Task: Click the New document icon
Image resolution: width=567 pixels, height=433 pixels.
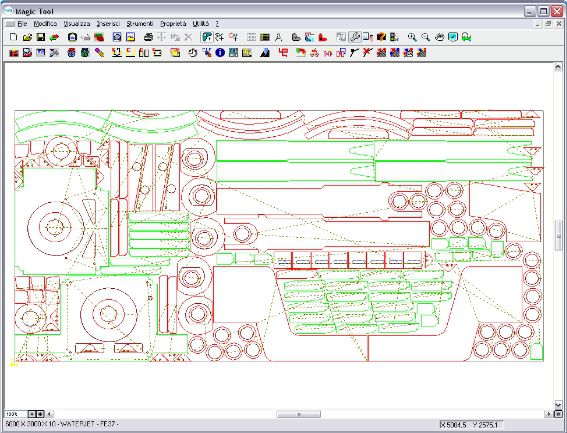Action: pyautogui.click(x=13, y=37)
